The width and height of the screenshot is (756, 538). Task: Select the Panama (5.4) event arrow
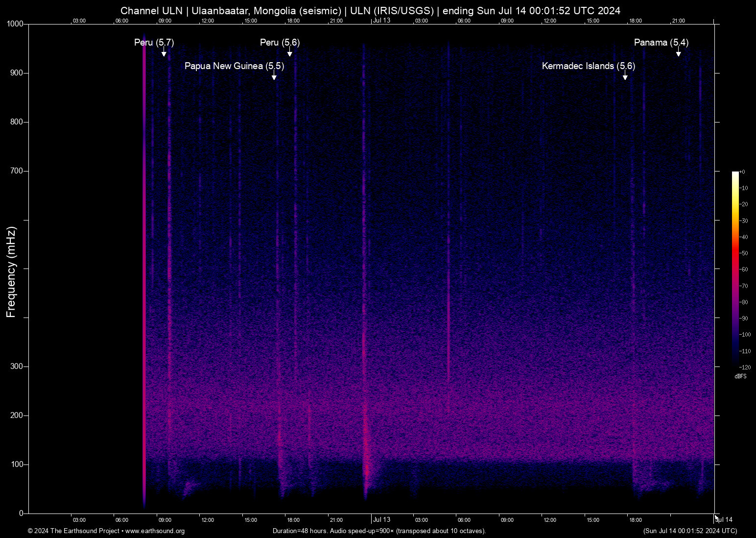pos(678,52)
